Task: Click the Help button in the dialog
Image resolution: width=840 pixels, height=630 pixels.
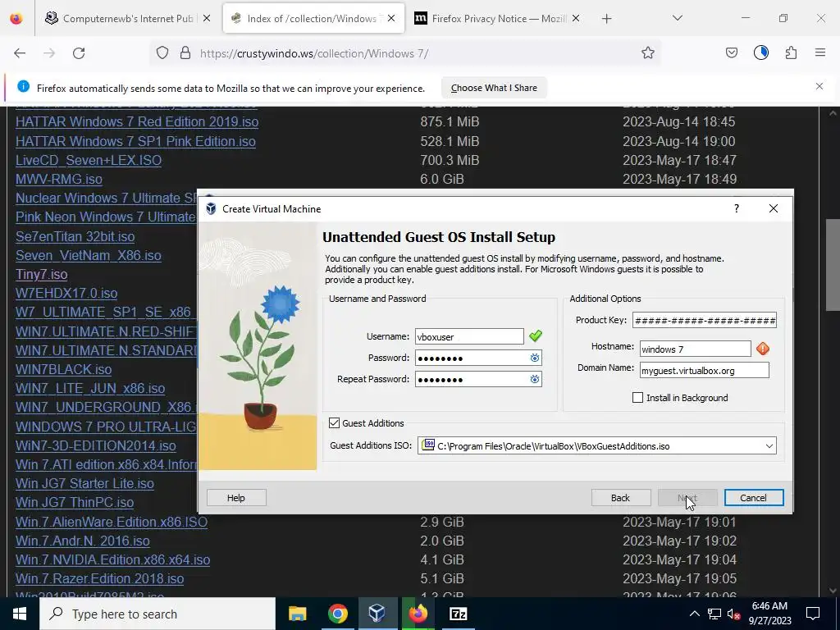Action: (x=236, y=498)
